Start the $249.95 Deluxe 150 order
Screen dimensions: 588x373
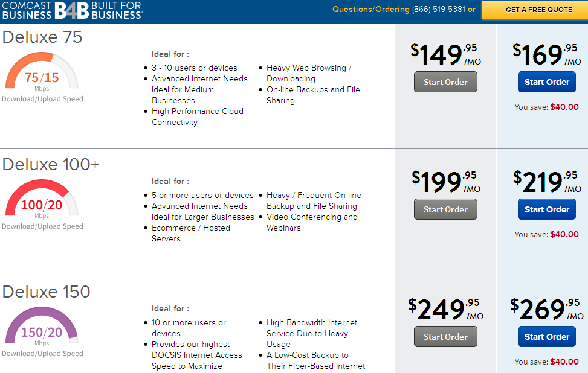coord(445,337)
